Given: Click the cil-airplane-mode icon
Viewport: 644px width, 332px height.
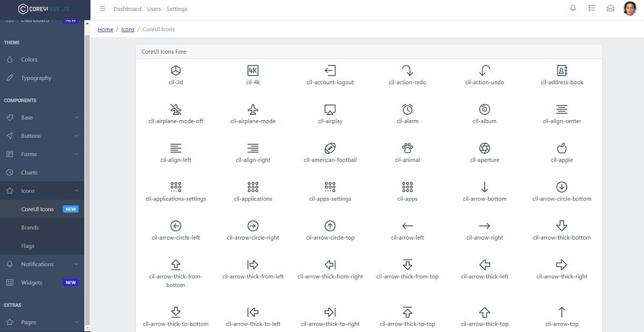Looking at the screenshot, I should (253, 109).
